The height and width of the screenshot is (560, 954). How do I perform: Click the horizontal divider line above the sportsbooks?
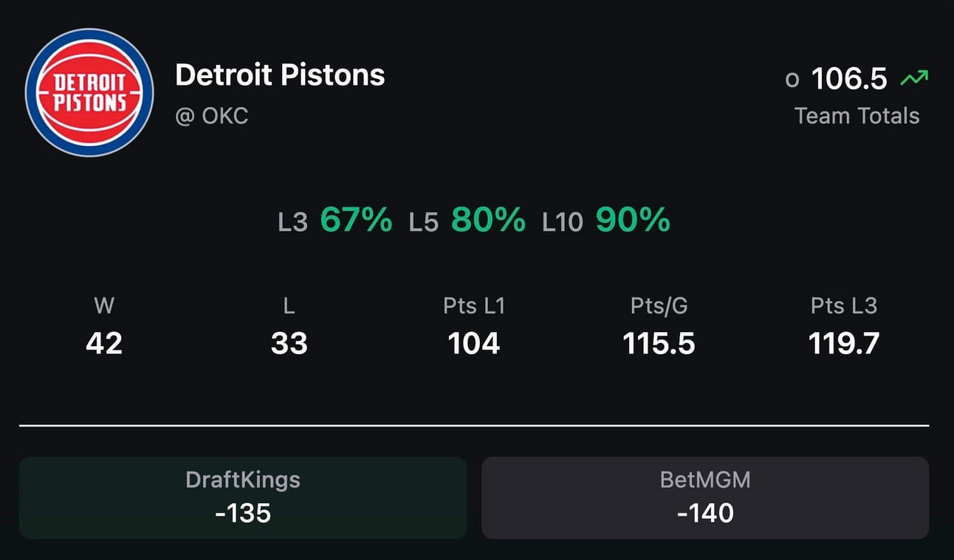click(x=474, y=426)
